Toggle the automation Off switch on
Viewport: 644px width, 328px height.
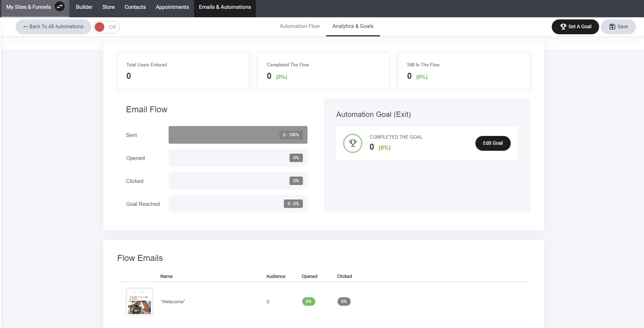[106, 27]
